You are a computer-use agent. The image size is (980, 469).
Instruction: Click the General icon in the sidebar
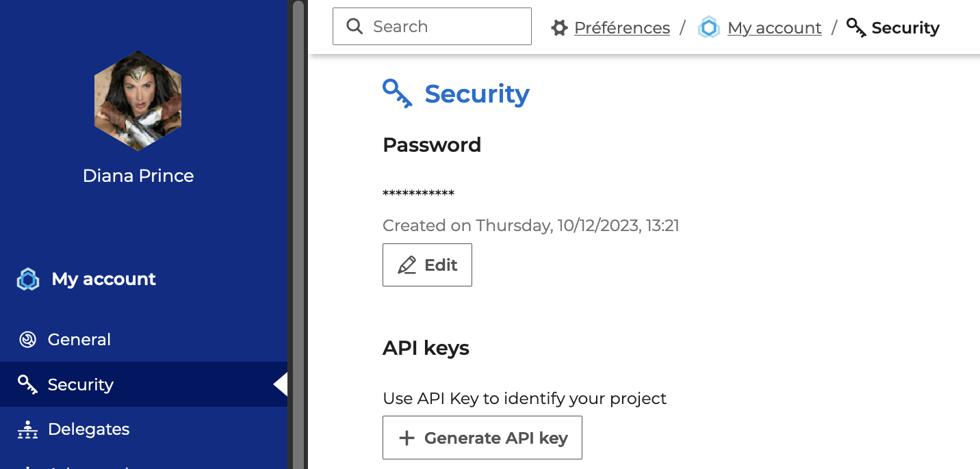coord(28,340)
